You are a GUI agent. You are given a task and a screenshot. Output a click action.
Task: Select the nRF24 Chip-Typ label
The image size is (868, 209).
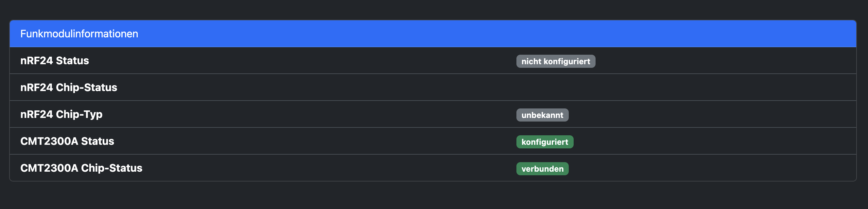[x=61, y=114]
